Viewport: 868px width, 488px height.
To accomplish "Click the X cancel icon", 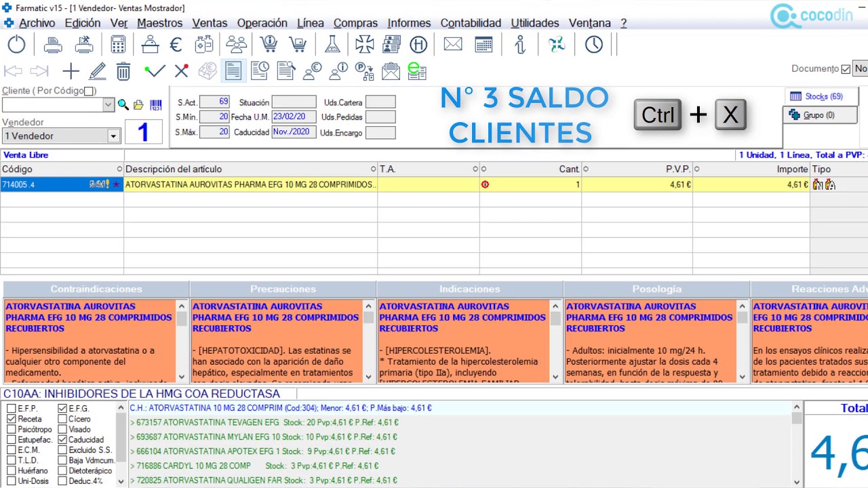I will pos(181,70).
